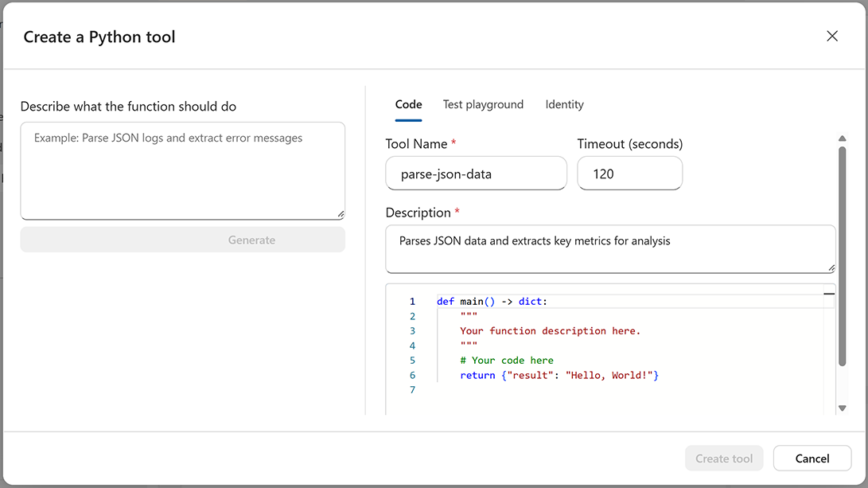This screenshot has width=868, height=488.
Task: Click the function description example textarea
Action: (183, 170)
